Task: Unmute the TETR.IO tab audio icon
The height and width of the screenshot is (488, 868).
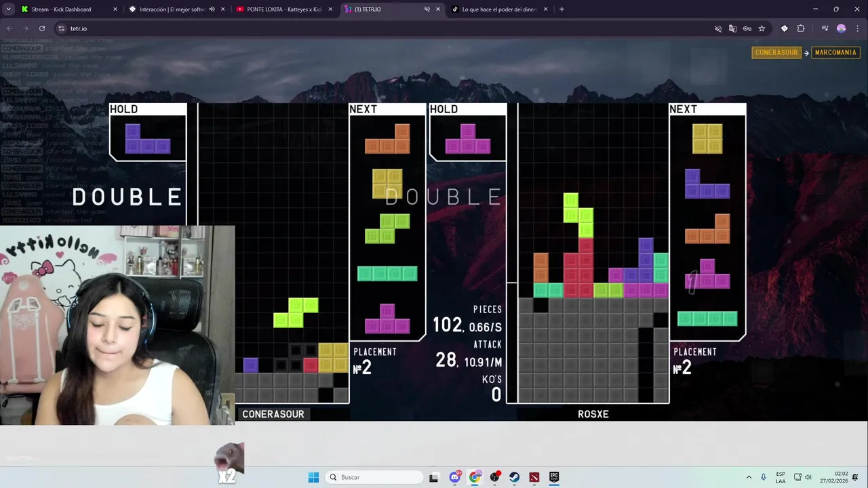Action: 427,9
